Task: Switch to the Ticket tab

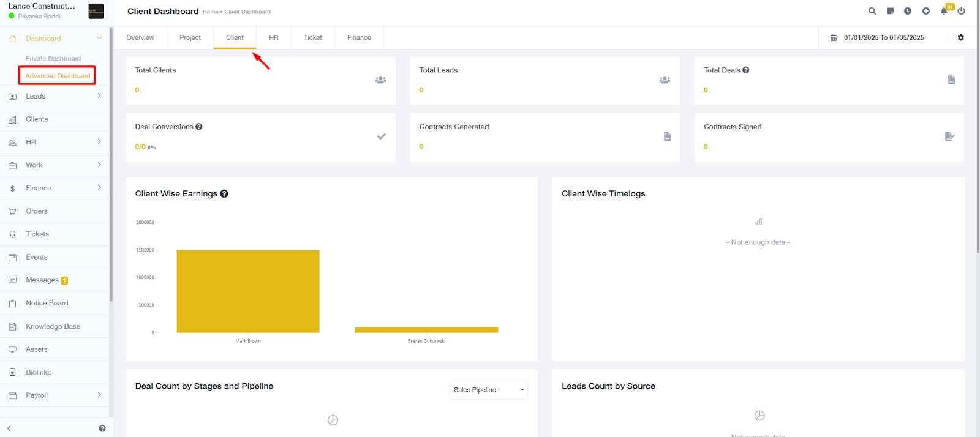Action: coord(313,38)
